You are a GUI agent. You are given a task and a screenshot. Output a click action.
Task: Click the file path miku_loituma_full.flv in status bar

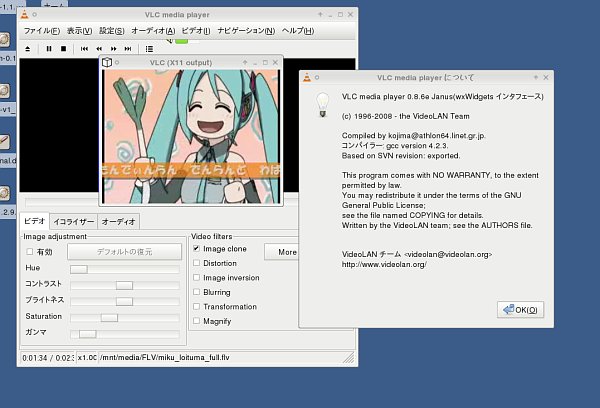(x=165, y=357)
